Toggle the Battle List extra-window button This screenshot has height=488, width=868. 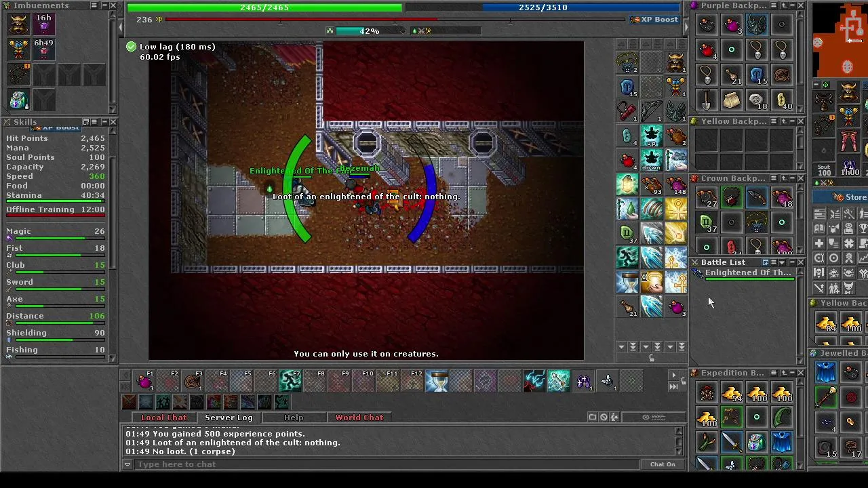[766, 262]
